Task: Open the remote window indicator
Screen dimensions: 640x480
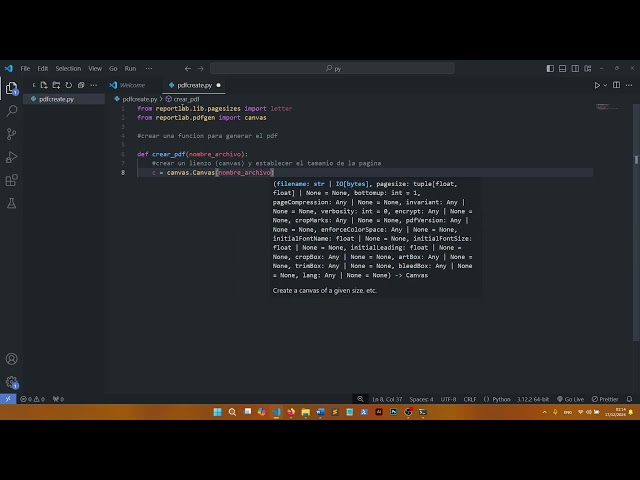Action: [8, 399]
